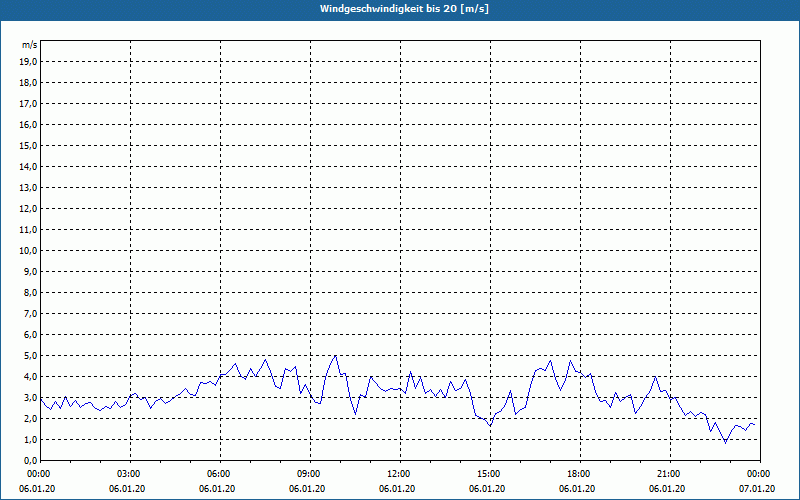Click the 21:00 time label
This screenshot has height=500, width=800.
tap(670, 474)
